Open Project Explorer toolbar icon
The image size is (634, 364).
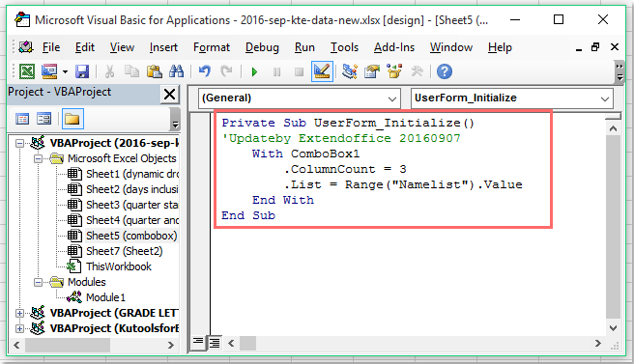pyautogui.click(x=349, y=71)
